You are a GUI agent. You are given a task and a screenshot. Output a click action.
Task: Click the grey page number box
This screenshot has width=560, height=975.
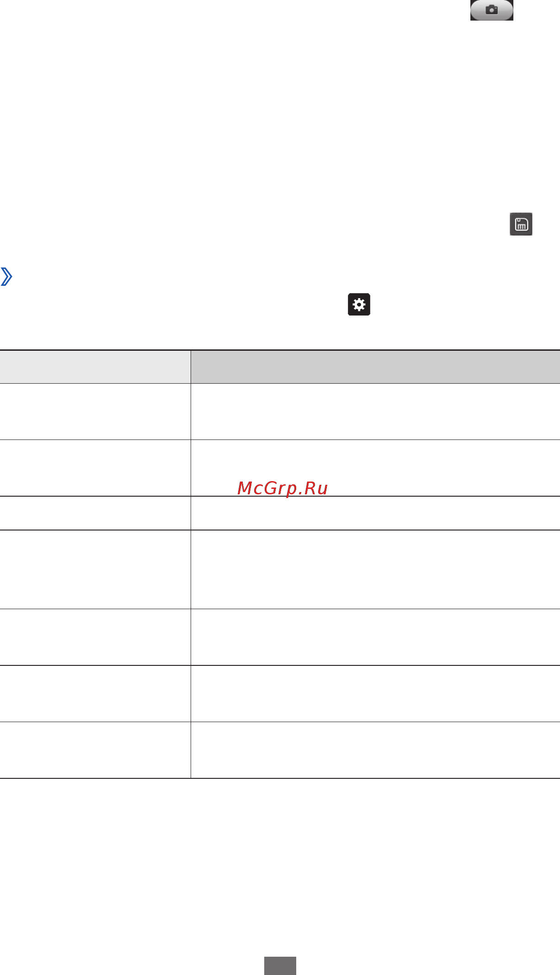pyautogui.click(x=280, y=965)
